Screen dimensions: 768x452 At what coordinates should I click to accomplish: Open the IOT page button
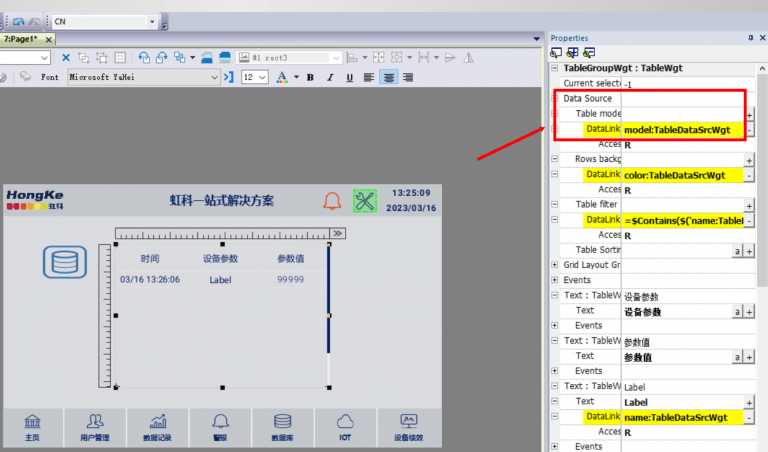coord(345,426)
